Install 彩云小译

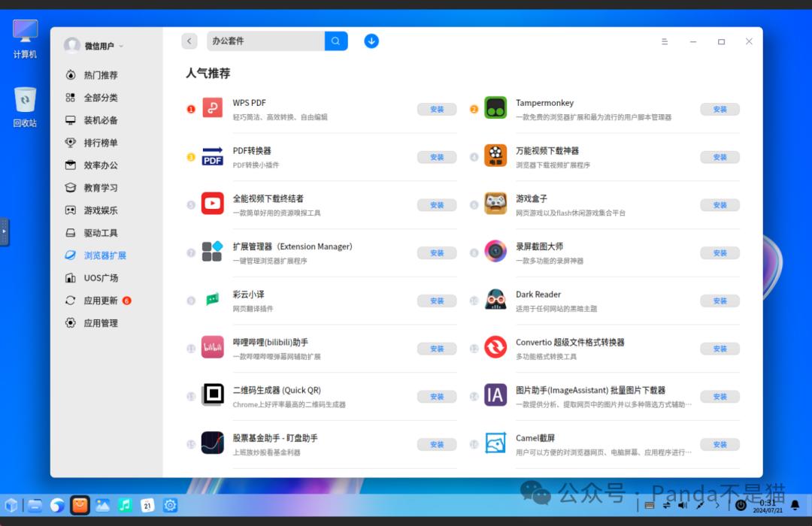pyautogui.click(x=437, y=301)
